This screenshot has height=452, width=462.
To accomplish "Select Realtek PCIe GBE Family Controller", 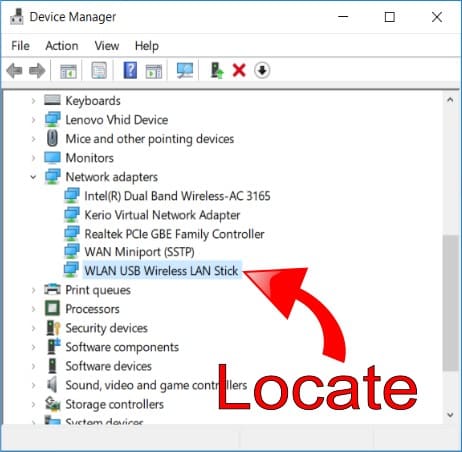I will (174, 234).
